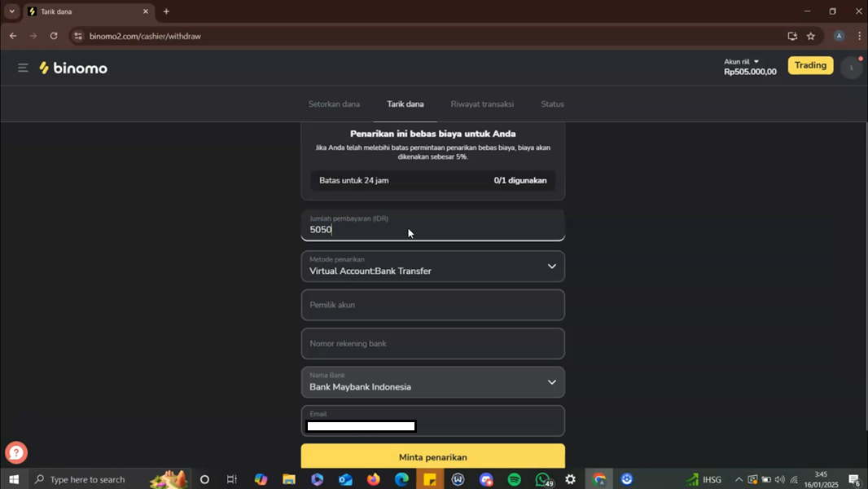Open the help support chat icon
This screenshot has height=489, width=868.
coord(16,452)
